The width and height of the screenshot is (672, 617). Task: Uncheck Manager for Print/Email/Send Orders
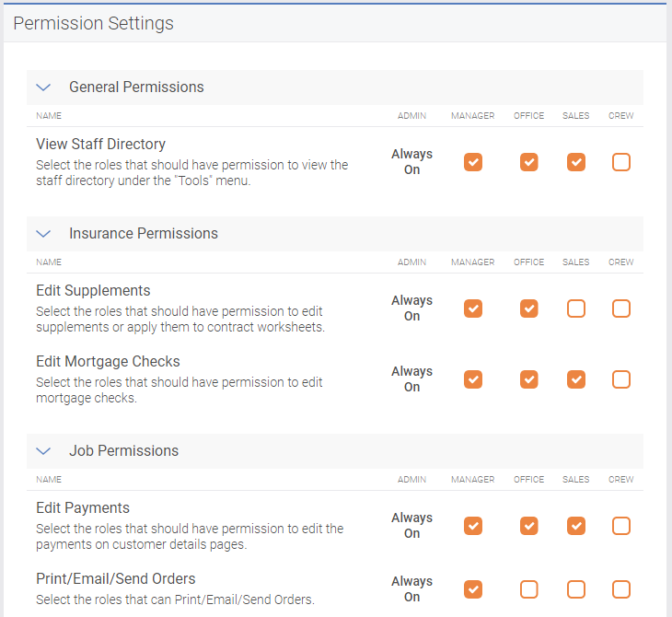(x=473, y=589)
